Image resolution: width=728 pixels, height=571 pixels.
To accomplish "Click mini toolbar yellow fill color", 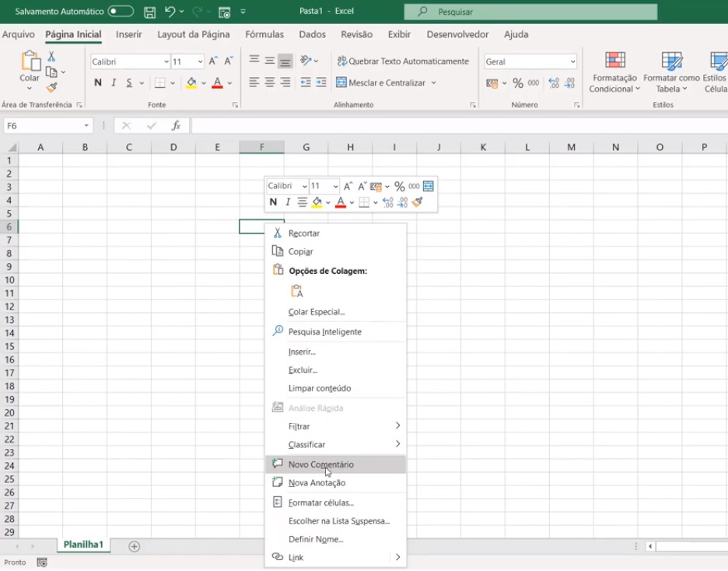I will (x=317, y=202).
